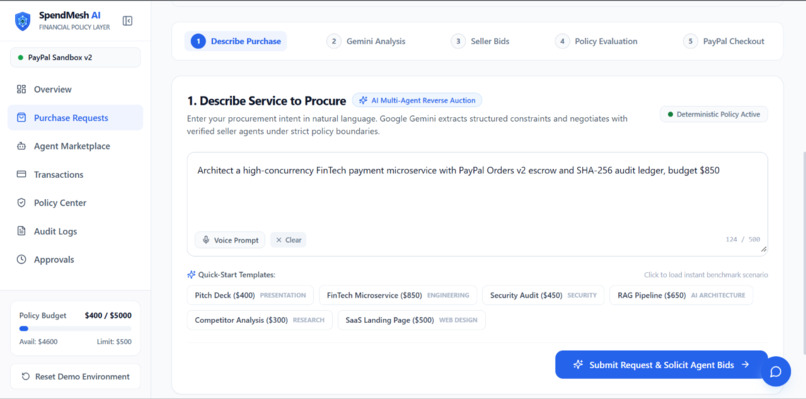This screenshot has height=399, width=806.
Task: Open Purchase Requests in sidebar
Action: pos(75,118)
